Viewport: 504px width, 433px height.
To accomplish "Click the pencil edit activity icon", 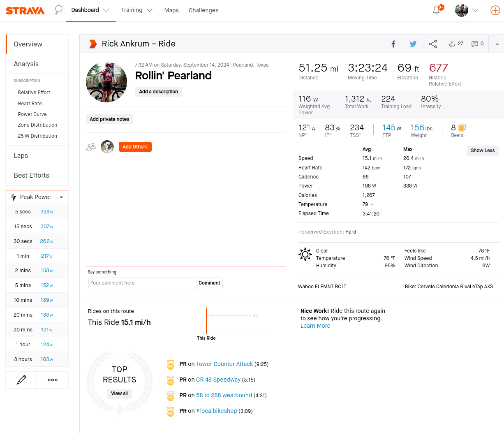I will click(x=21, y=380).
